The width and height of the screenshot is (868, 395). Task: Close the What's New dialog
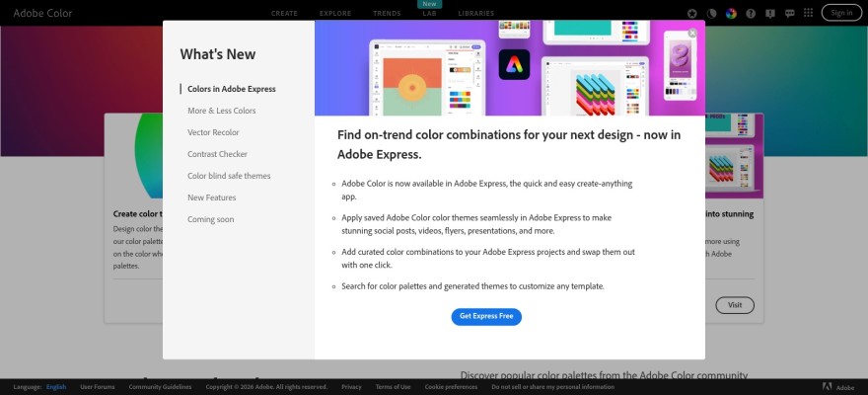(692, 34)
